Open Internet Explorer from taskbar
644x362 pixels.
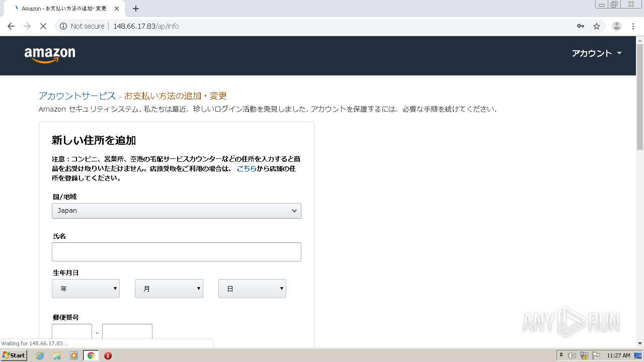[x=40, y=355]
